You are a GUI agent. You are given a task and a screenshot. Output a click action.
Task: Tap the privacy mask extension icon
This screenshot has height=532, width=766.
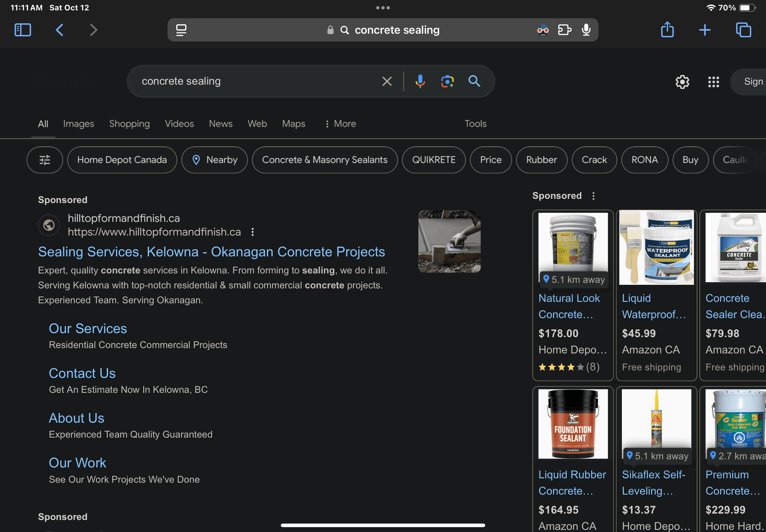click(543, 30)
